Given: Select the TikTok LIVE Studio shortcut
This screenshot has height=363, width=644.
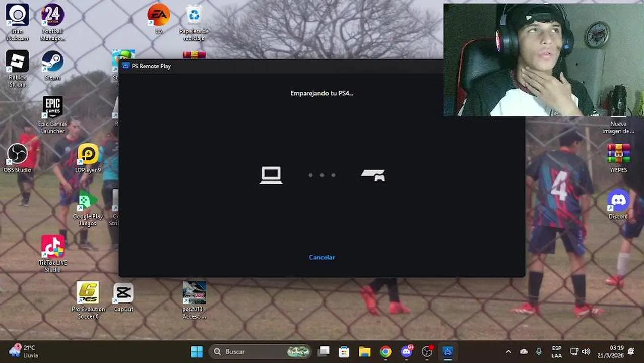Looking at the screenshot, I should (52, 254).
